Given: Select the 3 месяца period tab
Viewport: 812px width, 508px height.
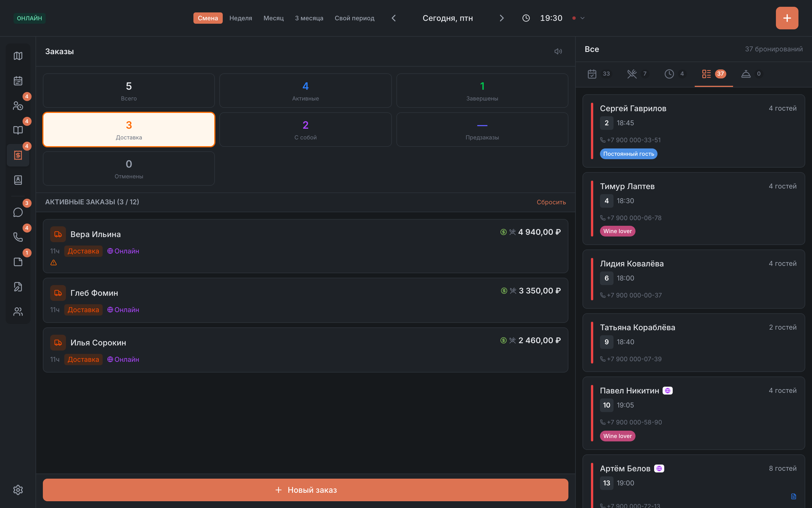Looking at the screenshot, I should (309, 18).
